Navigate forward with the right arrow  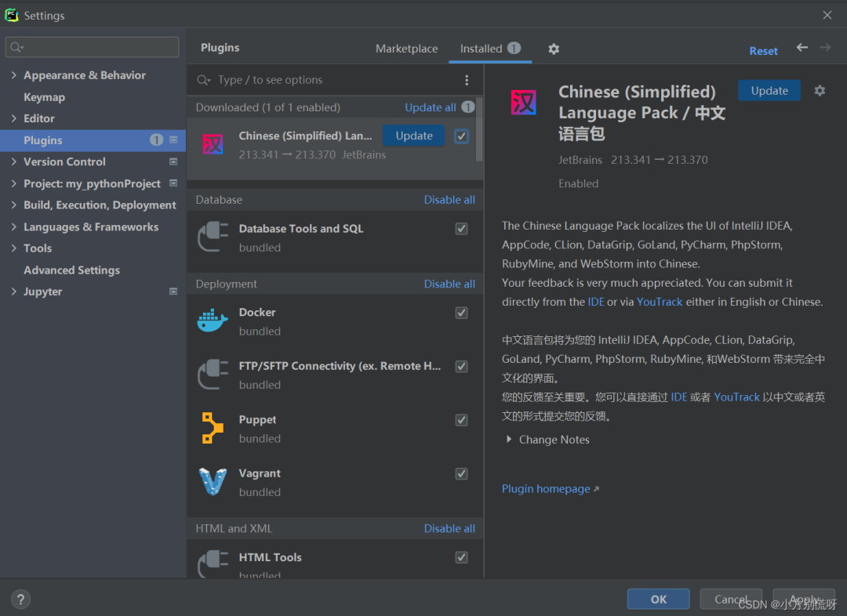(825, 48)
